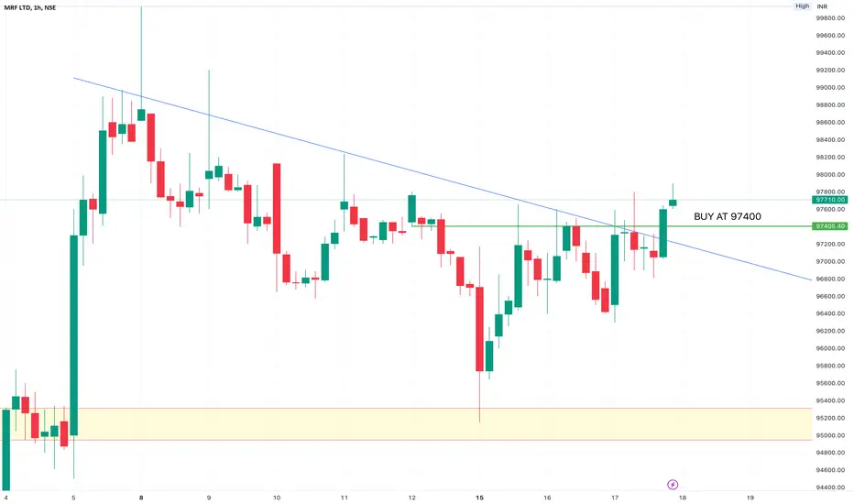The width and height of the screenshot is (854, 504).
Task: Click date 11 on the time axis
Action: click(345, 498)
